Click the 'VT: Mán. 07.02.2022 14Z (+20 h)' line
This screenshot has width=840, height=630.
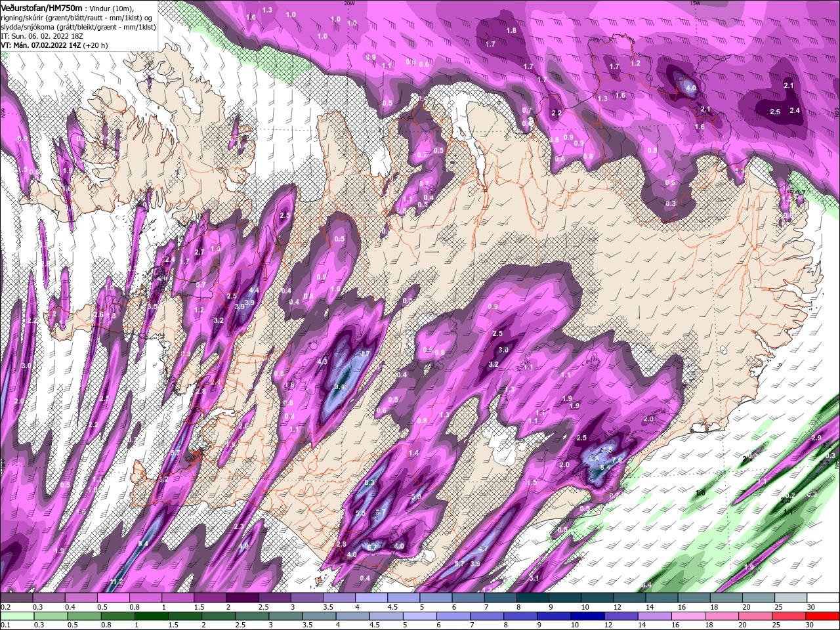tap(54, 45)
